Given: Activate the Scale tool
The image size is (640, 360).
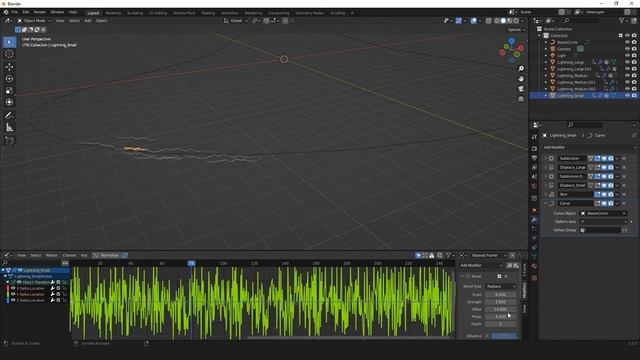Looking at the screenshot, I should [x=9, y=90].
